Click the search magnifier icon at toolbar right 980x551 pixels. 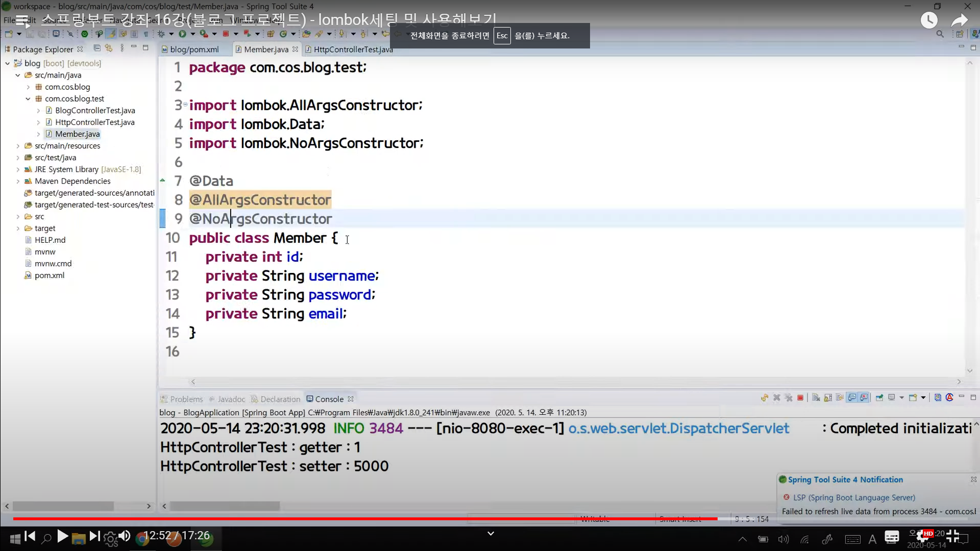[940, 34]
